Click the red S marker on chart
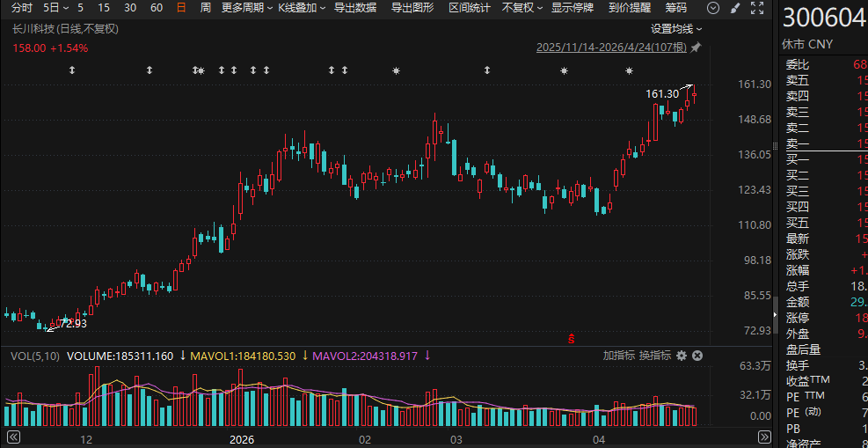 pyautogui.click(x=572, y=337)
